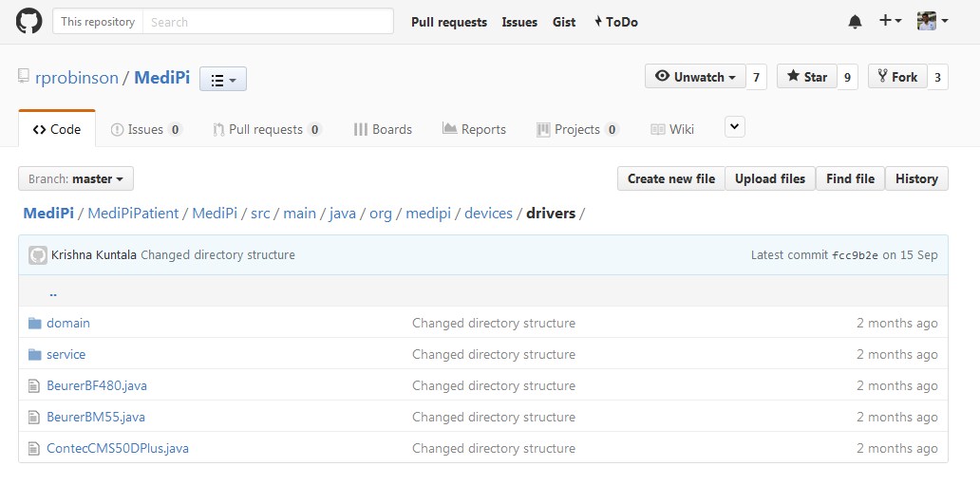Open the list-view dropdown beside MediPi
This screenshot has height=485, width=980.
click(223, 80)
